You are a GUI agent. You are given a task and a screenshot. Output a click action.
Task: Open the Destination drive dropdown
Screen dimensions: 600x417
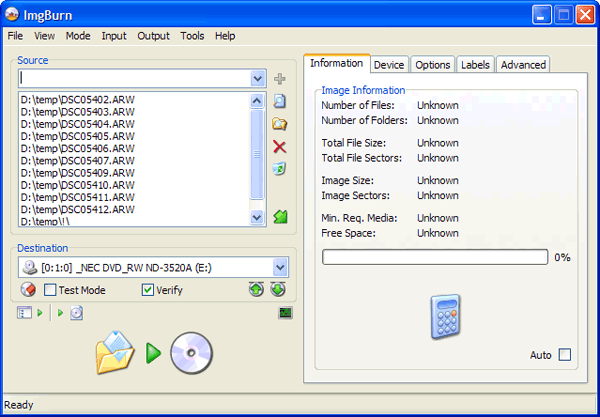pyautogui.click(x=280, y=267)
